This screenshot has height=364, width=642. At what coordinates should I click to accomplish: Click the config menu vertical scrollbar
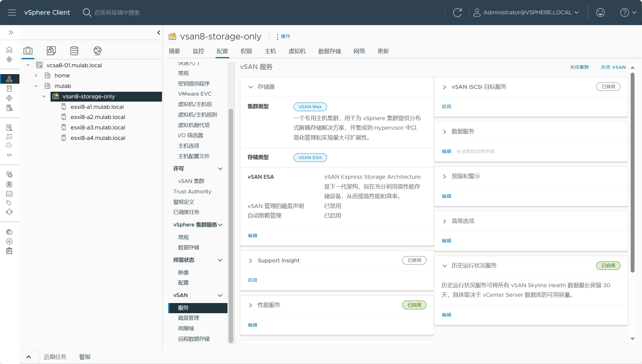click(x=231, y=226)
